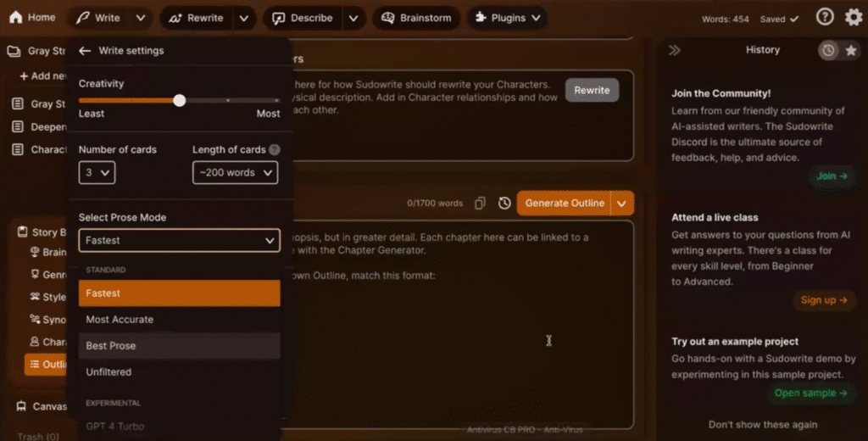Open the outline history clock icon
Screen dimensions: 868x441
(504, 204)
